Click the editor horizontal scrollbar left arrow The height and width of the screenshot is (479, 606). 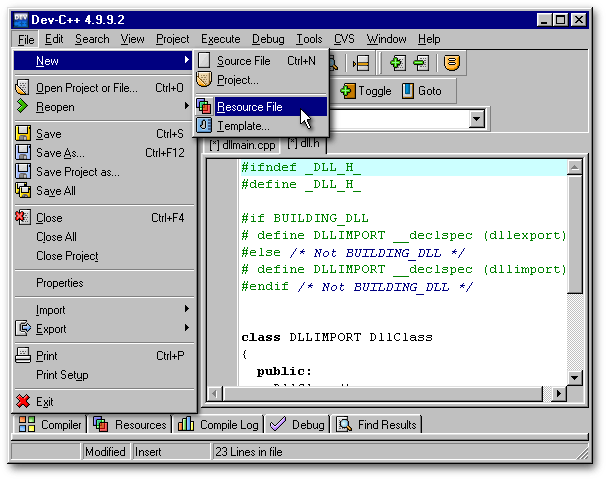[x=215, y=394]
